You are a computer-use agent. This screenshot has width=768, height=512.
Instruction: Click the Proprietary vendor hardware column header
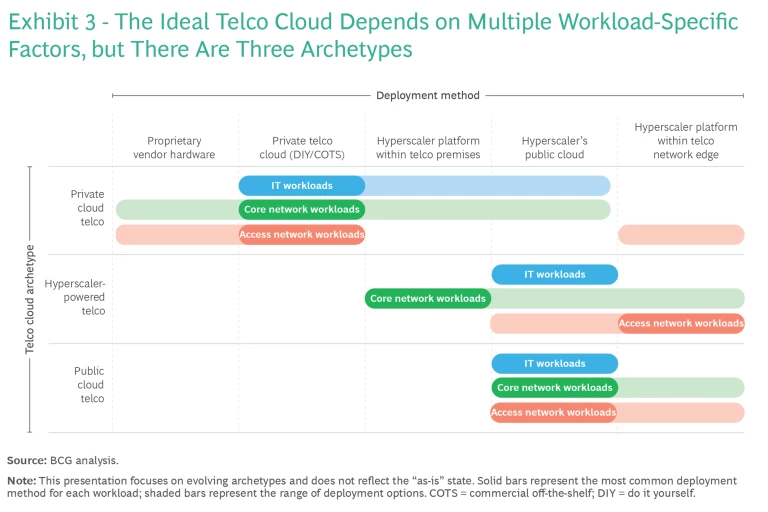pyautogui.click(x=174, y=148)
